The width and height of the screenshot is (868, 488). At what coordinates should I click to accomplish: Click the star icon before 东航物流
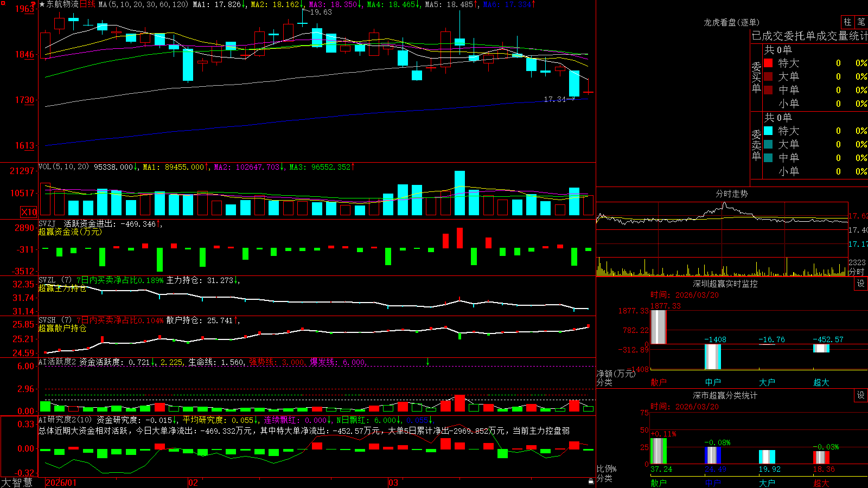pos(42,4)
